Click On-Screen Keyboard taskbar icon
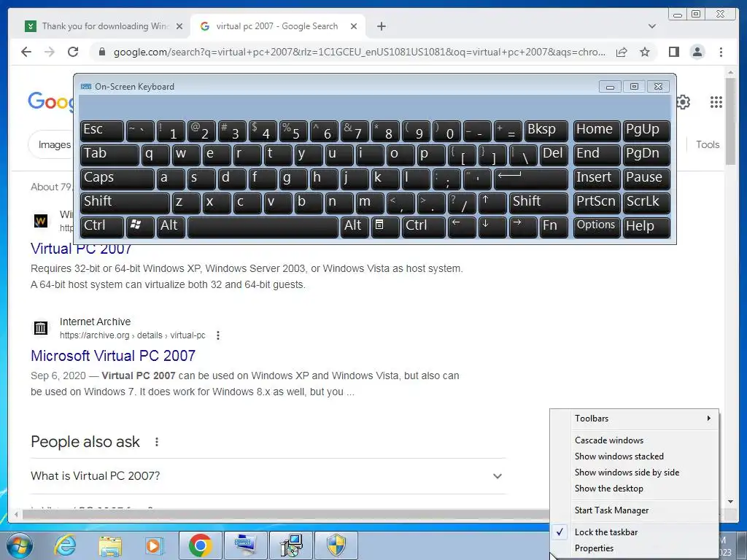 pos(245,545)
